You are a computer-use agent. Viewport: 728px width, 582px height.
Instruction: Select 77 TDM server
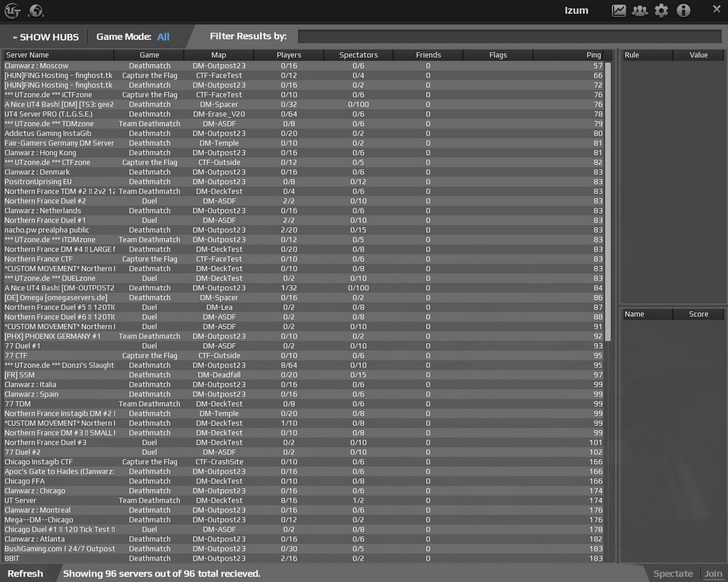point(304,404)
